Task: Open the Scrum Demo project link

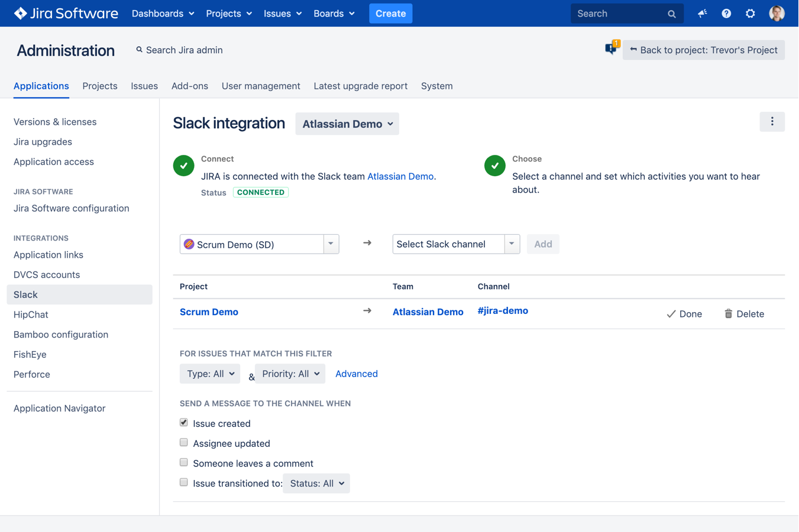Action: pos(209,312)
